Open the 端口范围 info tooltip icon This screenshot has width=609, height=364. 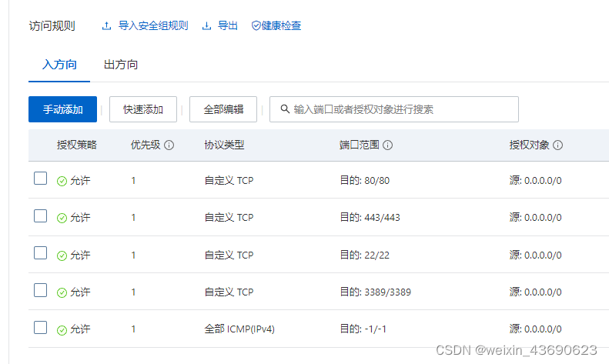pyautogui.click(x=387, y=145)
